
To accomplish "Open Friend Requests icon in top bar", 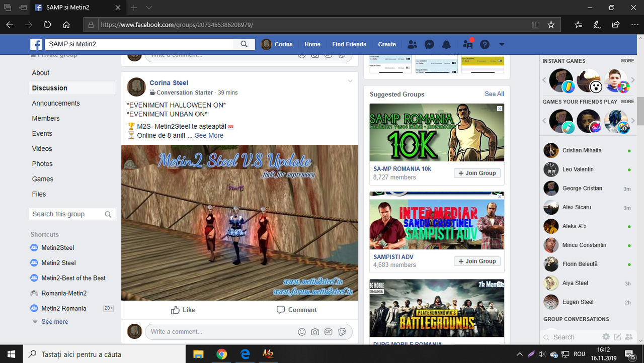I will 412,44.
